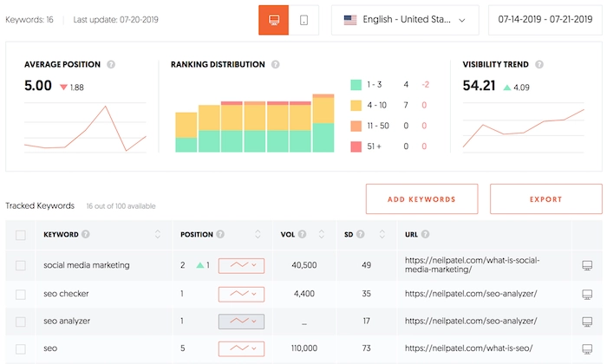Check the seo checker row checkbox

[21, 294]
